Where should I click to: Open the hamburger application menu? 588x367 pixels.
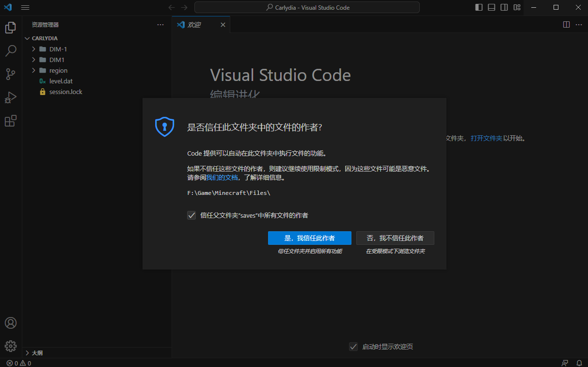click(x=25, y=7)
